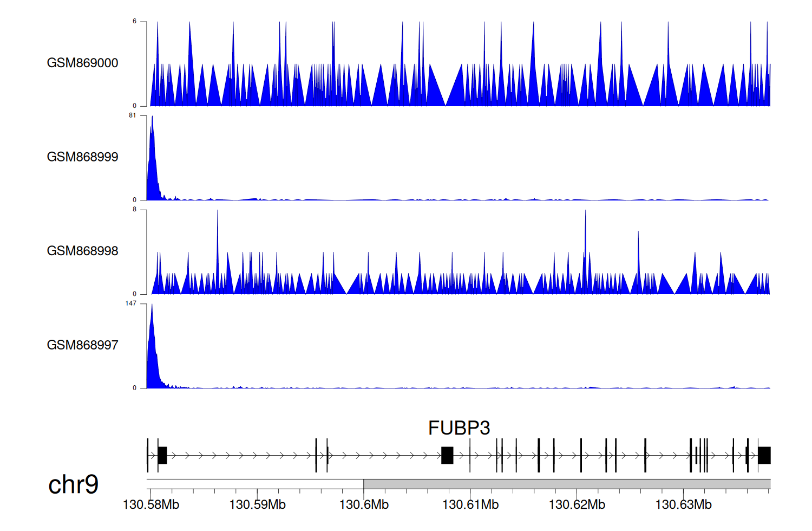The height and width of the screenshot is (531, 812).
Task: Select gray shaded segment of chromosome bar
Action: [x=566, y=484]
